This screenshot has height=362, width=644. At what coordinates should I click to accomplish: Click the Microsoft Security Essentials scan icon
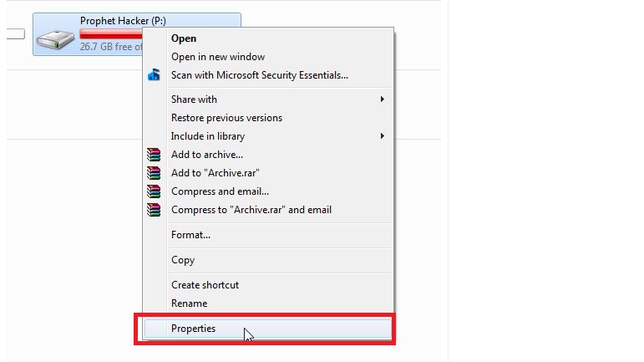(154, 74)
